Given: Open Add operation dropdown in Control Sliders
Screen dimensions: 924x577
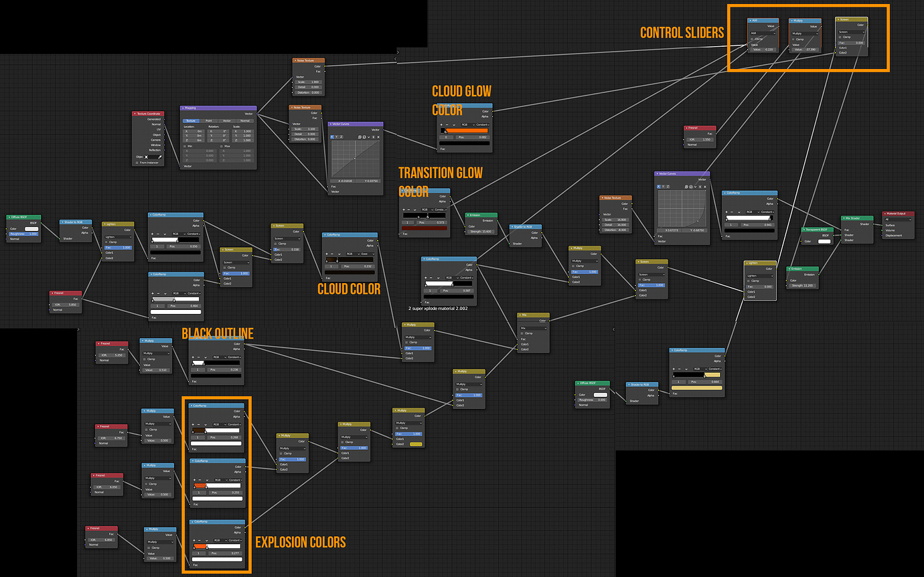Looking at the screenshot, I should 763,33.
